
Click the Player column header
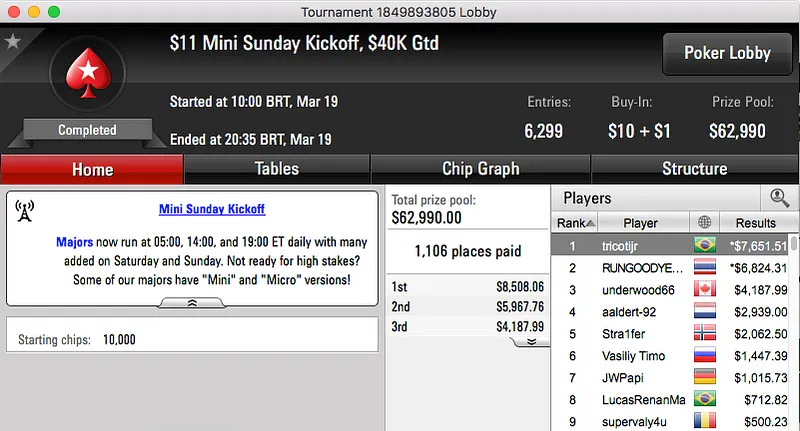(641, 223)
